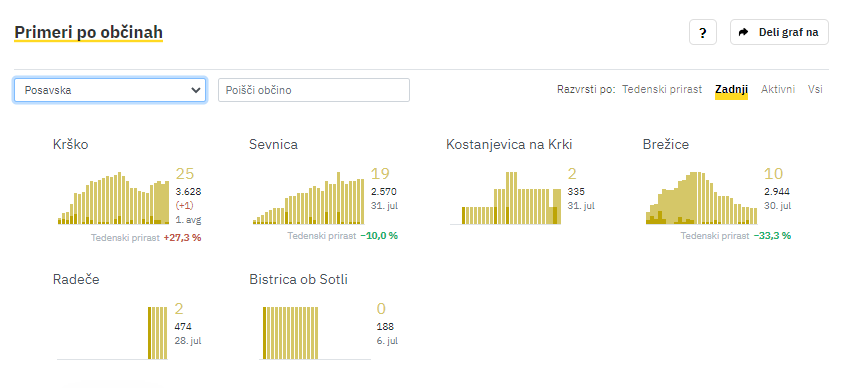Click the Radeče bar chart
Viewport: 852px width, 388px height.
click(112, 333)
